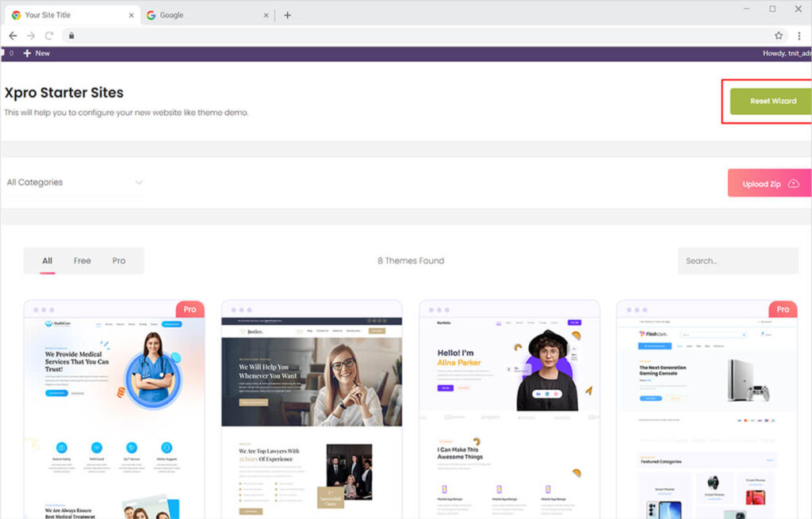
Task: Click the padlock site info icon
Action: coord(71,36)
